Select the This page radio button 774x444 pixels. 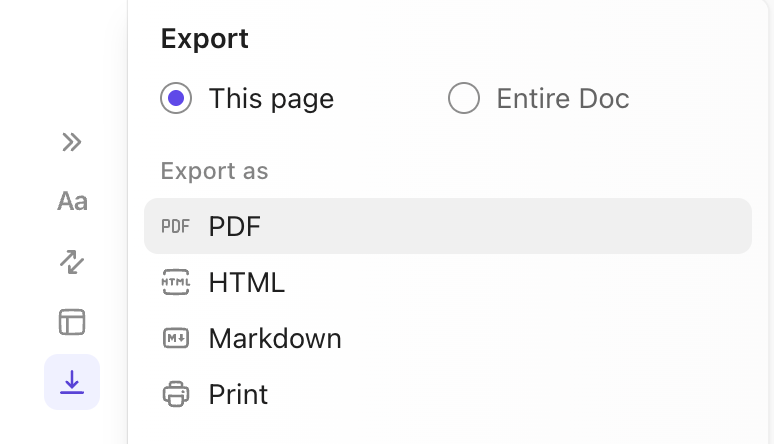(176, 99)
